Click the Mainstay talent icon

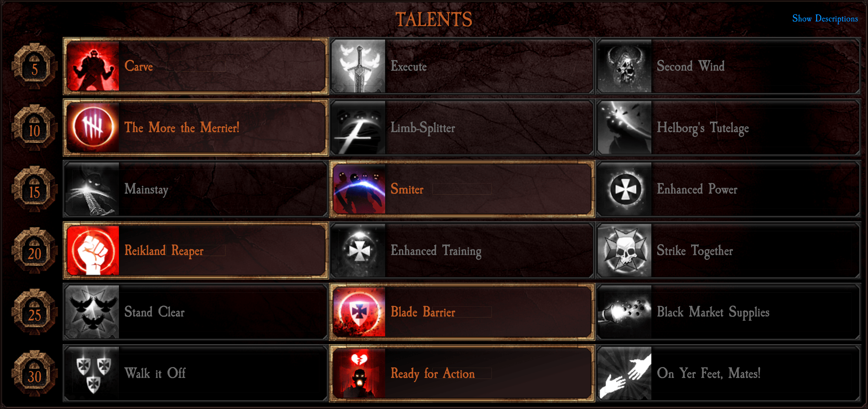[x=93, y=189]
